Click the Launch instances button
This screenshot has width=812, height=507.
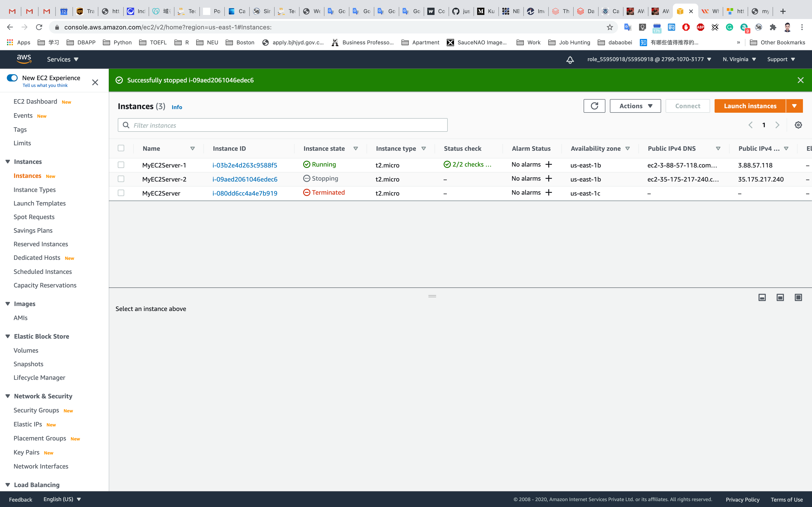pyautogui.click(x=750, y=106)
